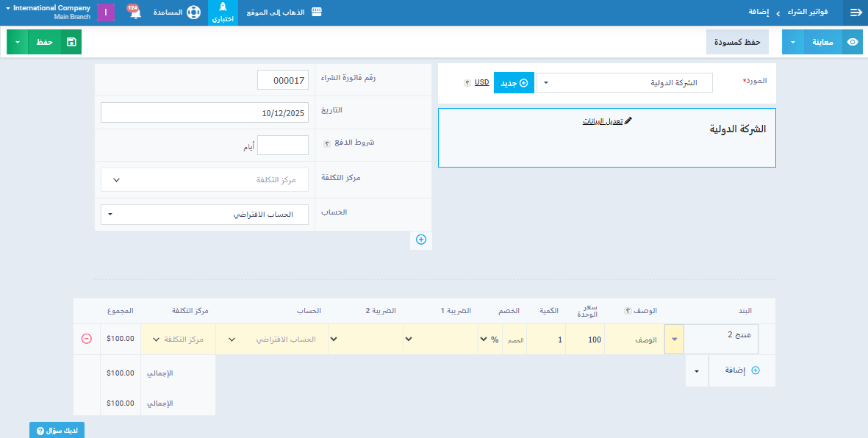
Task: Click the إضافة add line item button
Action: click(742, 370)
